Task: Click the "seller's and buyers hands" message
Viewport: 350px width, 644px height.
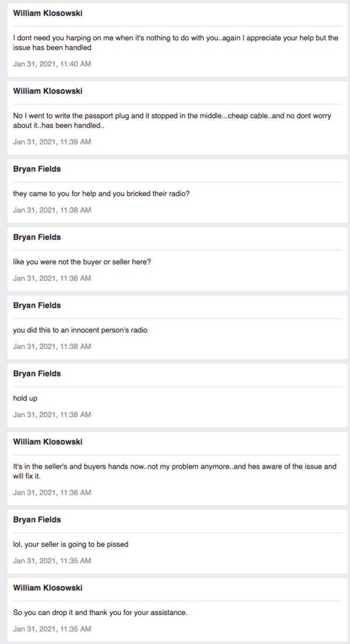Action: pyautogui.click(x=174, y=471)
